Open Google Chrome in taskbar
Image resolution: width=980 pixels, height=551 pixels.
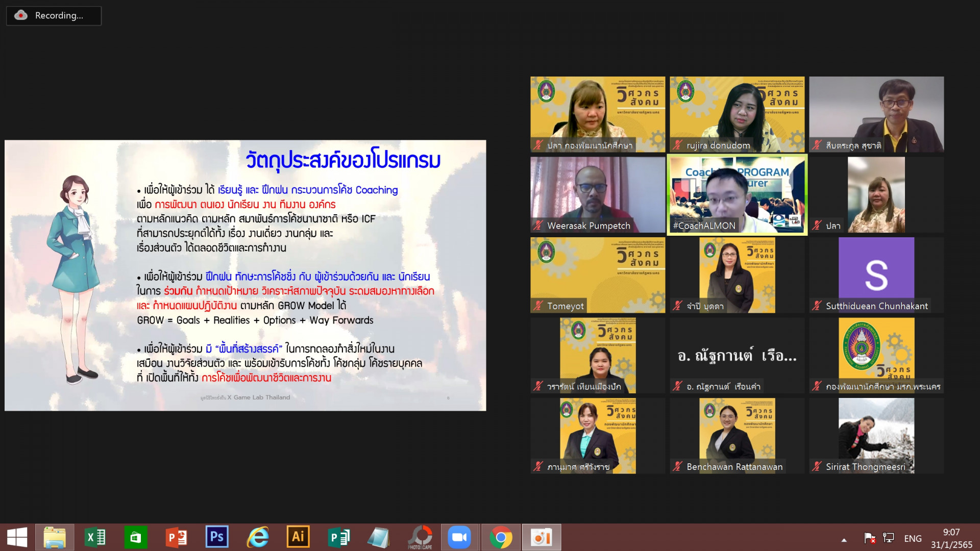click(501, 537)
